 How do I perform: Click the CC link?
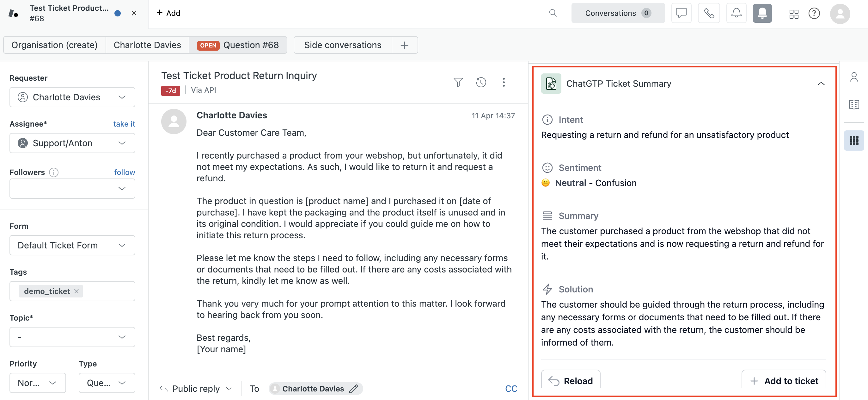tap(511, 389)
